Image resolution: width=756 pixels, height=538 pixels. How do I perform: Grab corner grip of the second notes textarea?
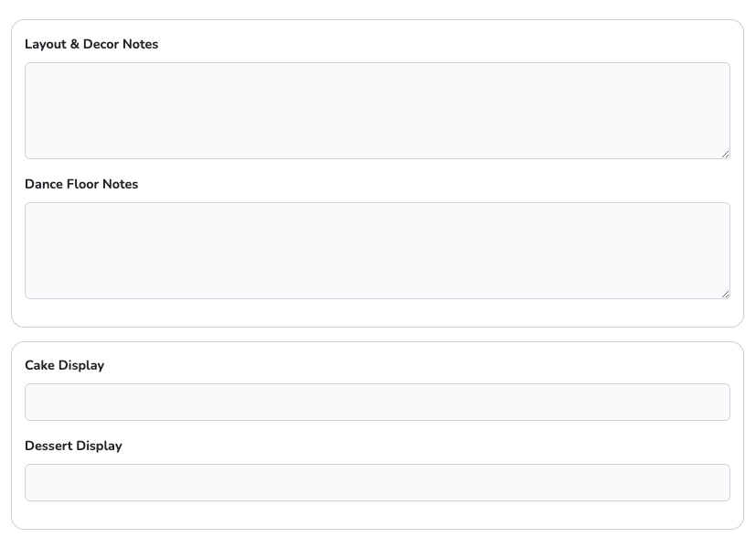tap(725, 294)
